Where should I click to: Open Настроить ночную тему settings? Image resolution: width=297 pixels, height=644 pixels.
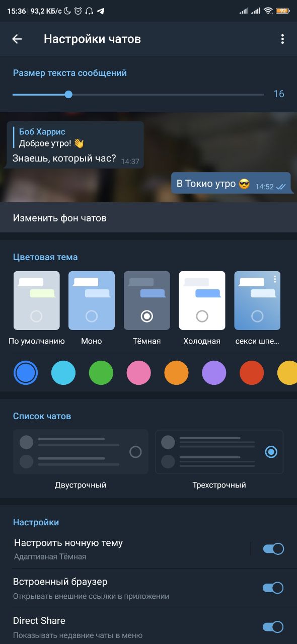click(126, 549)
